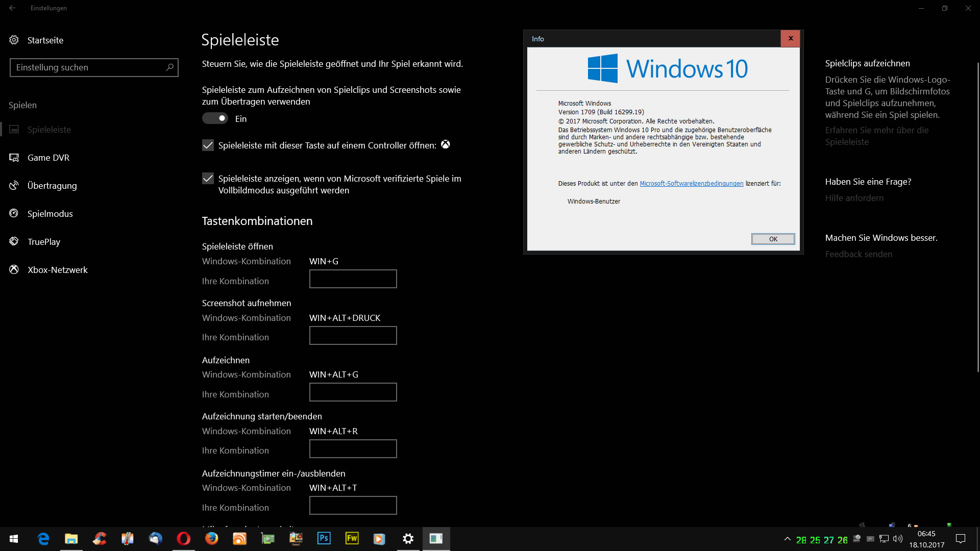Open TruePlay settings
980x551 pixels.
point(44,242)
